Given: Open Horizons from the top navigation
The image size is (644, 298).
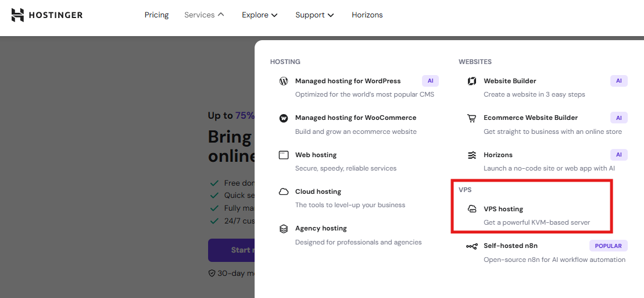Looking at the screenshot, I should [367, 15].
